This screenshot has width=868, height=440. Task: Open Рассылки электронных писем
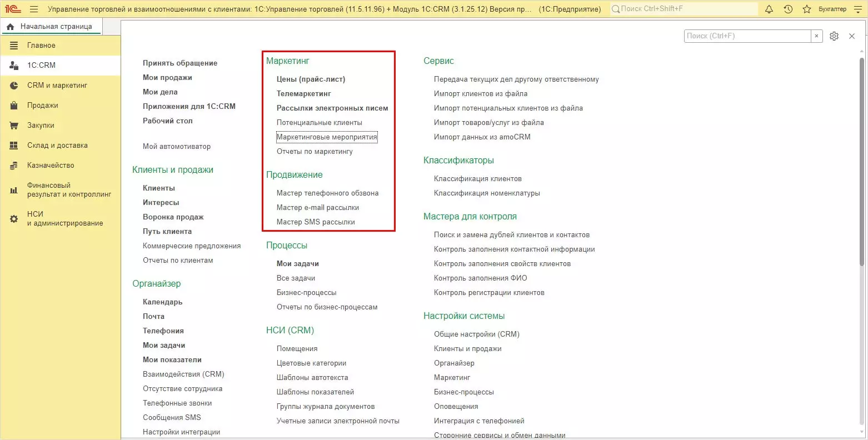coord(332,108)
